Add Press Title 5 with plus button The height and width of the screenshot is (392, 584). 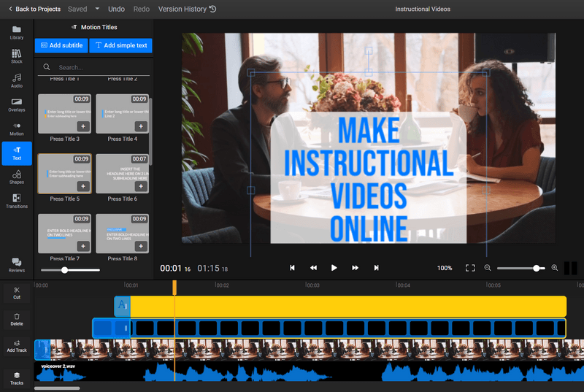[x=83, y=186]
